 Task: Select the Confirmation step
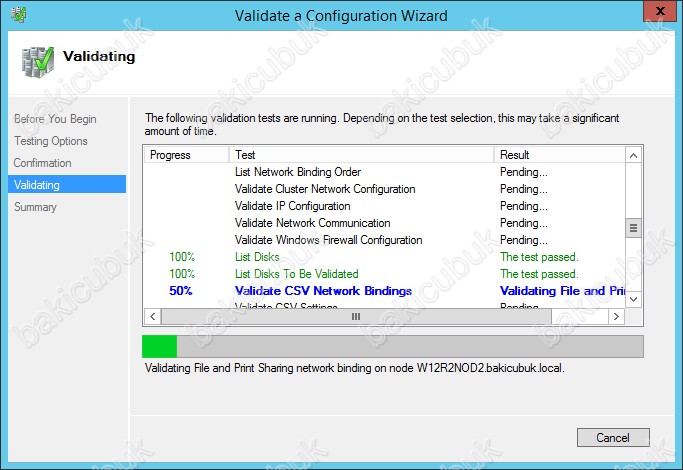click(42, 163)
